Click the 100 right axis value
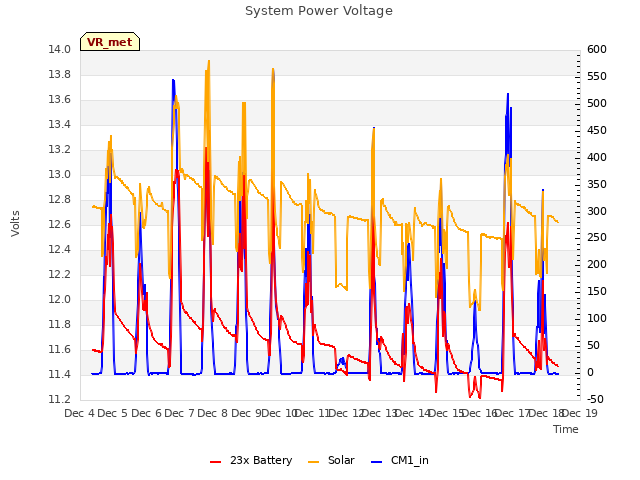Screen dimensions: 640x480 click(597, 318)
